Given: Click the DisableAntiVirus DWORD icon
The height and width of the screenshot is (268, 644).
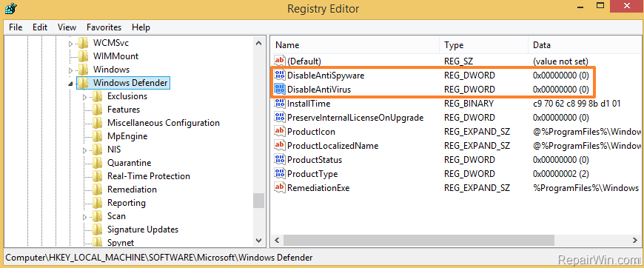Looking at the screenshot, I should pyautogui.click(x=280, y=89).
